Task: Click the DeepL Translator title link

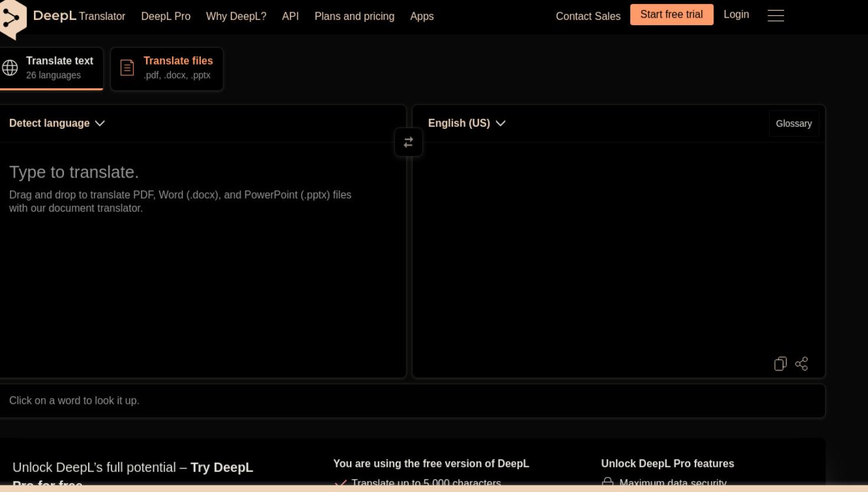Action: pyautogui.click(x=79, y=16)
